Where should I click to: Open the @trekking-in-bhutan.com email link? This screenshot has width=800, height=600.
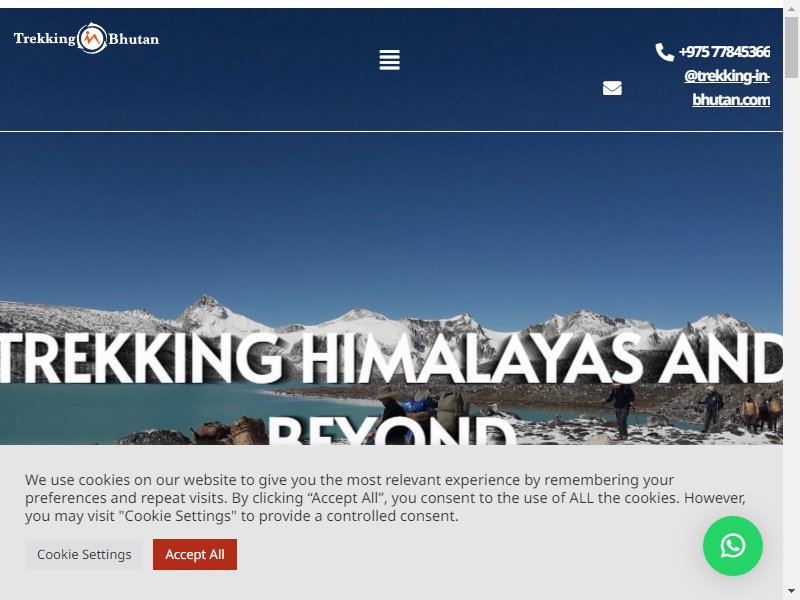point(727,87)
